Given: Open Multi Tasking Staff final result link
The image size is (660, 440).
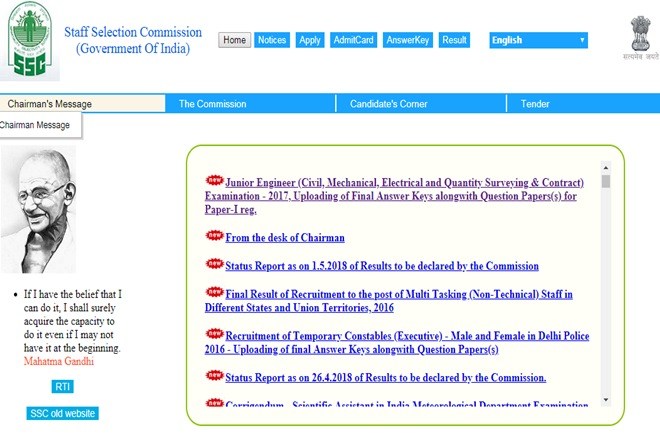Looking at the screenshot, I should tap(389, 301).
